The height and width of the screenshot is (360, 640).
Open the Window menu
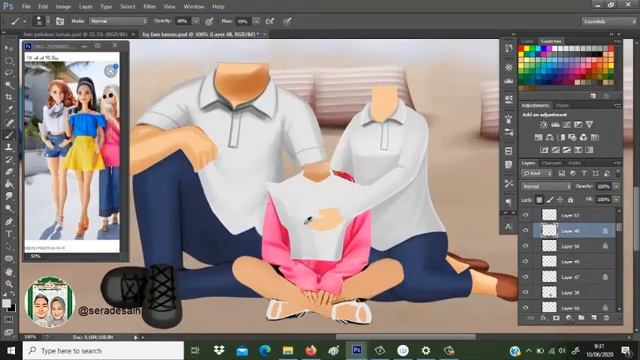194,7
